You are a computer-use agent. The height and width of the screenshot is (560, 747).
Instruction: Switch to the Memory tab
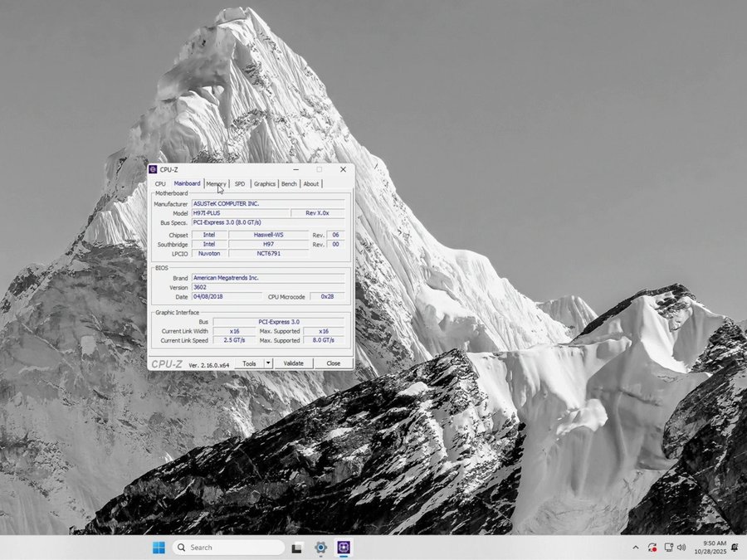(216, 183)
